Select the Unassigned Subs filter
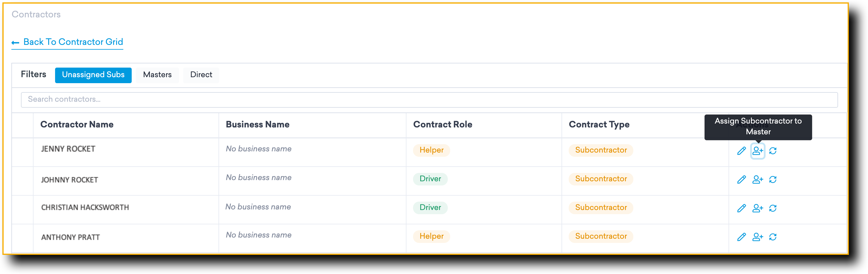The image size is (868, 274). click(x=93, y=75)
